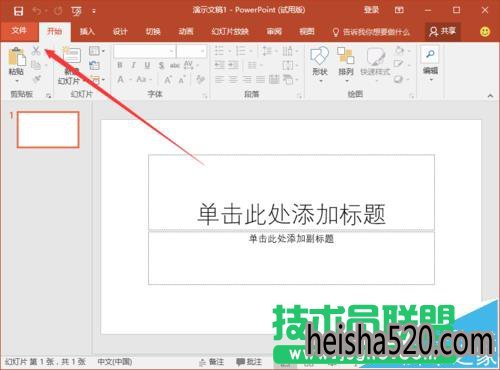The width and height of the screenshot is (500, 370).
Task: Click the character spacing AV icon
Action: pos(190,65)
